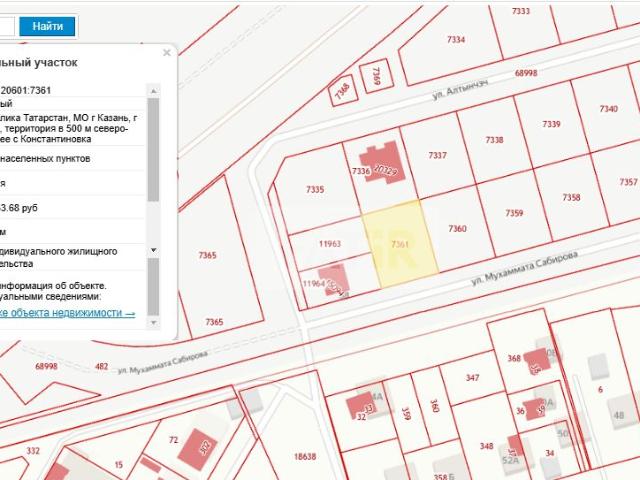The height and width of the screenshot is (480, 640).
Task: Select parcel 332 on the map
Action: 33,451
